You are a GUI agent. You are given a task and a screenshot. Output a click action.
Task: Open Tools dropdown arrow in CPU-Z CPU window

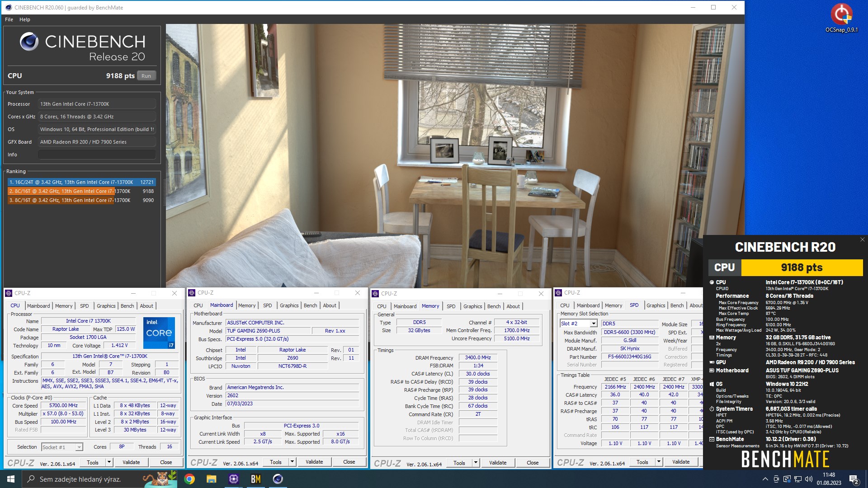pos(109,462)
